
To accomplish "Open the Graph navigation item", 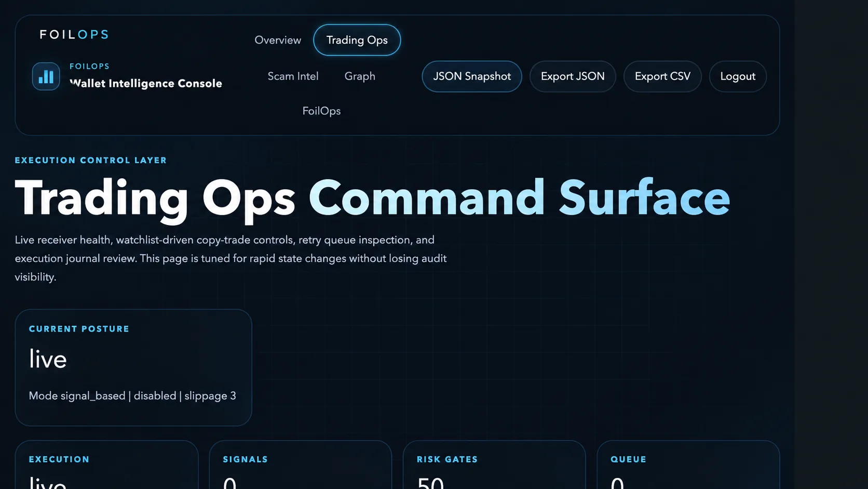I will [360, 76].
